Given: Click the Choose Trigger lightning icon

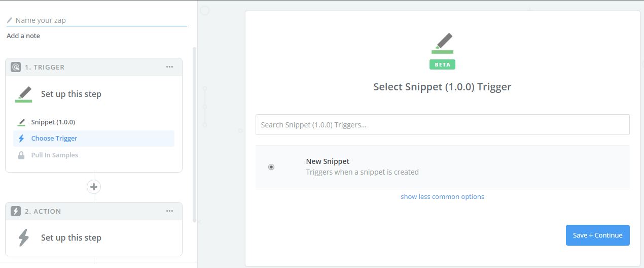Looking at the screenshot, I should [x=21, y=138].
